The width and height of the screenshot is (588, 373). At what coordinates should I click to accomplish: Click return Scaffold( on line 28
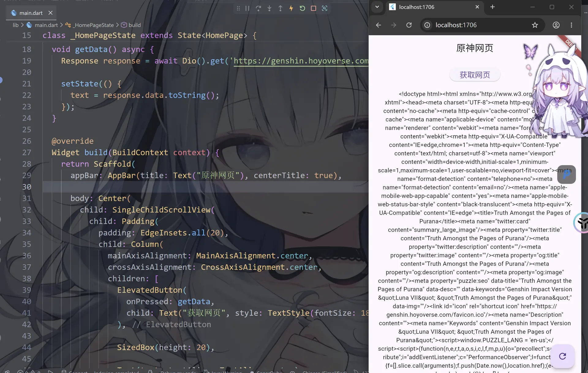coord(98,164)
